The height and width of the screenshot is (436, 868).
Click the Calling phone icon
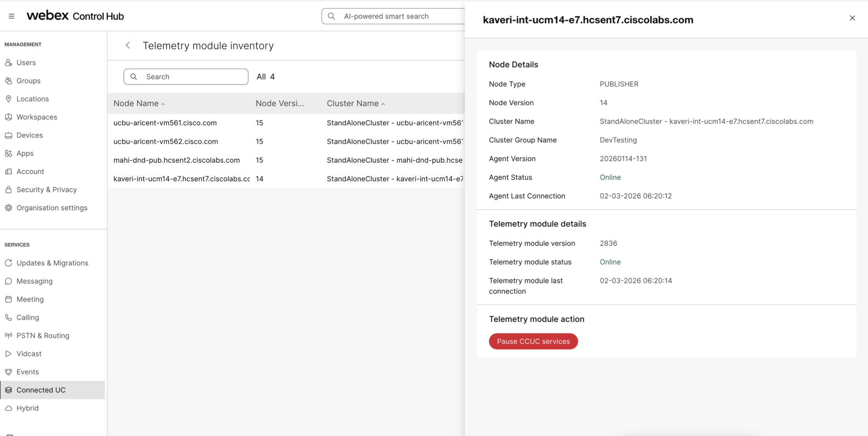(8, 317)
